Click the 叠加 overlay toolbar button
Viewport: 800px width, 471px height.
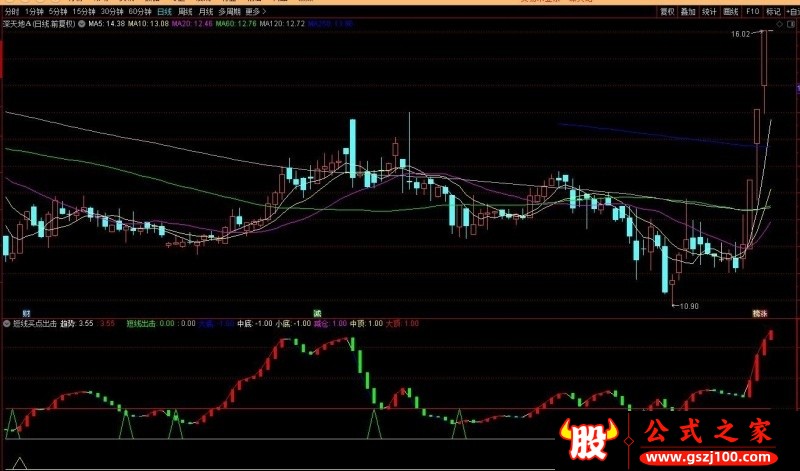(688, 12)
